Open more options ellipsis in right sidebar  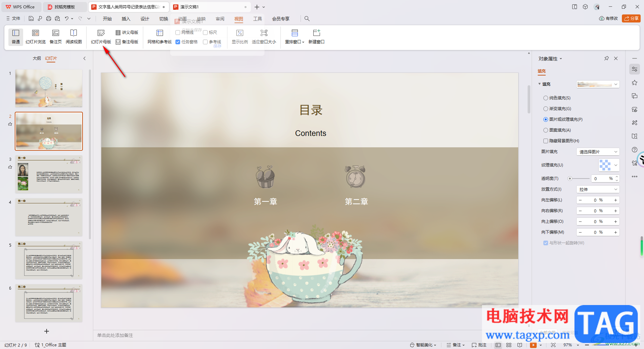pyautogui.click(x=635, y=177)
